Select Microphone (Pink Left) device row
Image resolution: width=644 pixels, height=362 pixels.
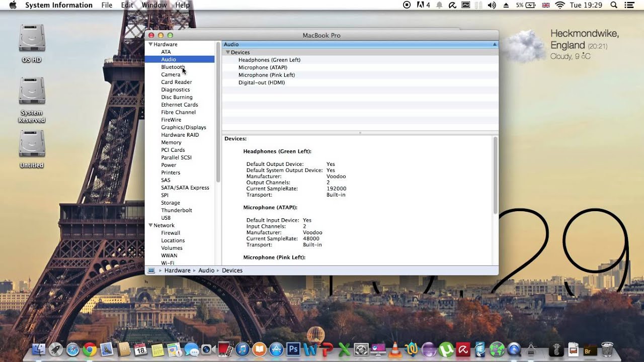(360, 75)
